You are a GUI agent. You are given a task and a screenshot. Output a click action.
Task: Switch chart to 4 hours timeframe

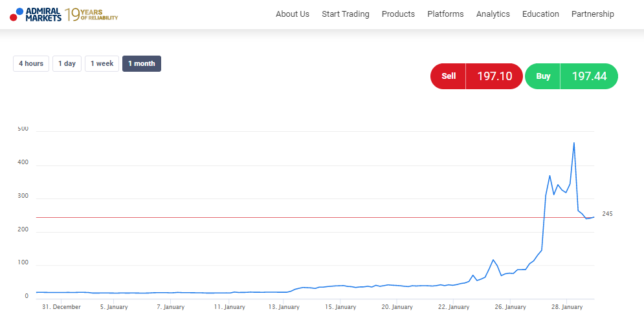click(x=31, y=63)
